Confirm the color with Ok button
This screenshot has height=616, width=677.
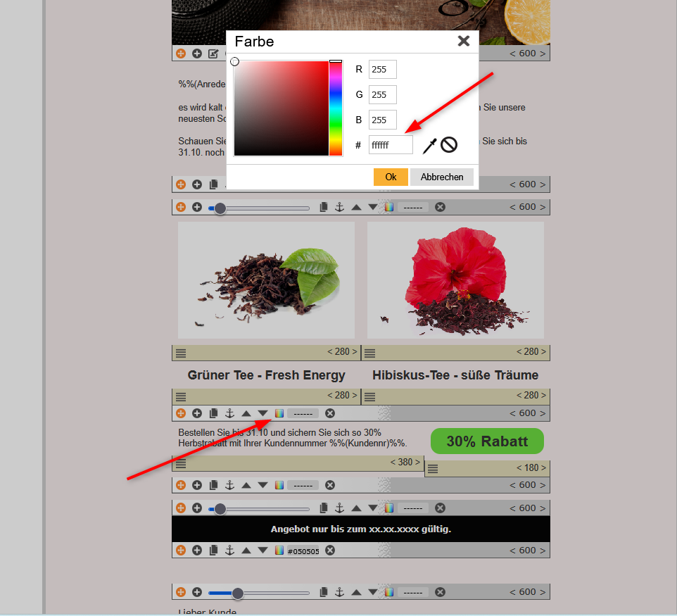391,177
